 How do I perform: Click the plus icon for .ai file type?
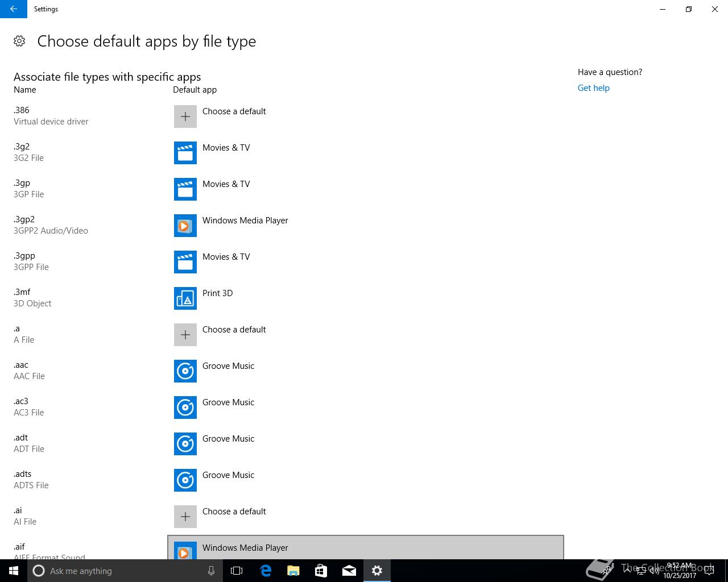[x=185, y=517]
